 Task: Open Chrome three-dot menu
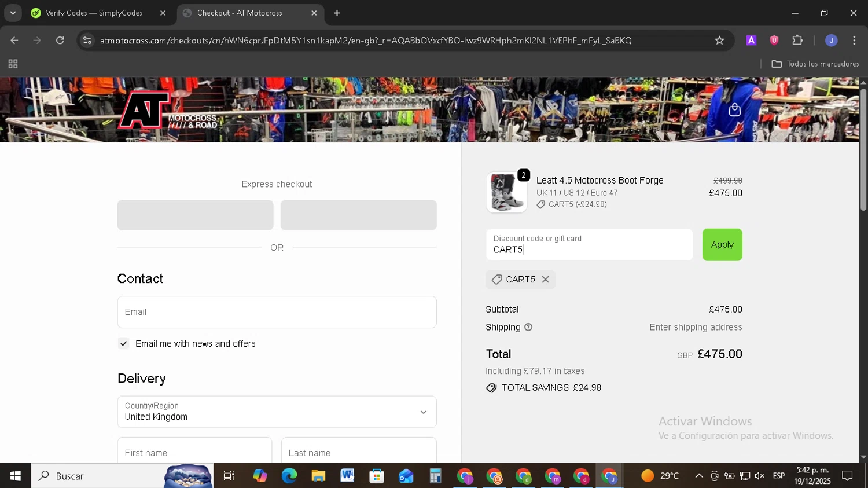pyautogui.click(x=854, y=41)
